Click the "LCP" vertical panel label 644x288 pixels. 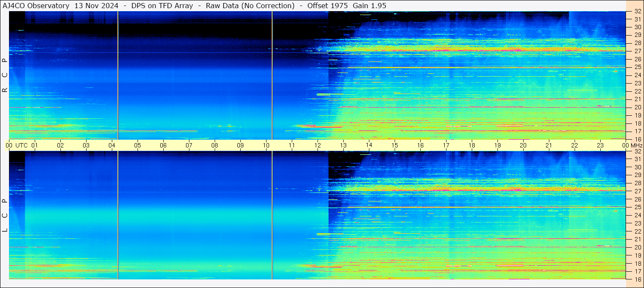(x=5, y=216)
